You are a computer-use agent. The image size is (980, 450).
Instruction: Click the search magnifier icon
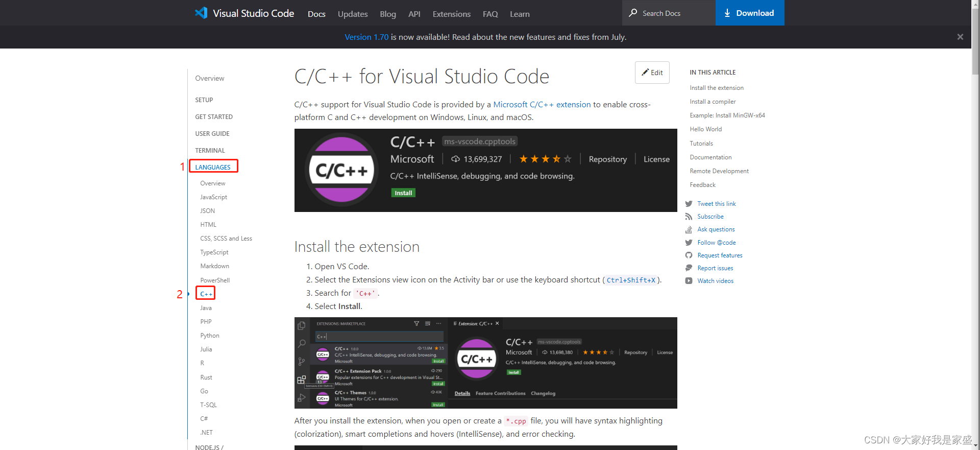[x=633, y=13]
